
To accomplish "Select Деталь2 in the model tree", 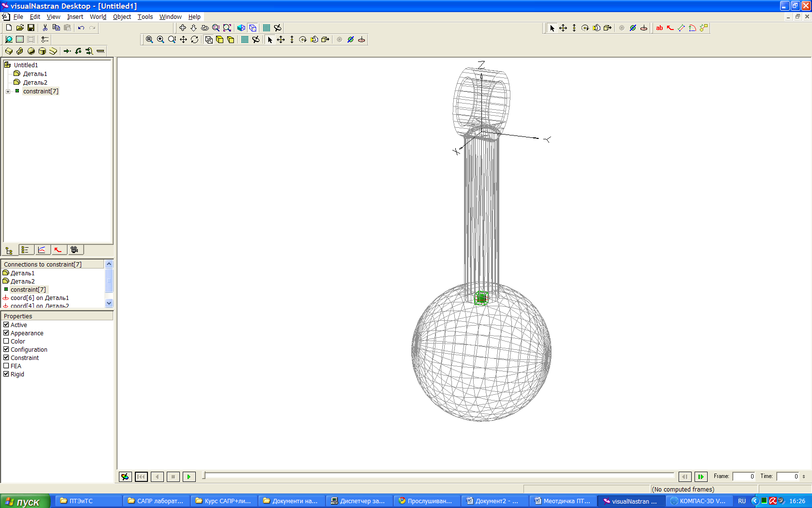I will click(35, 82).
